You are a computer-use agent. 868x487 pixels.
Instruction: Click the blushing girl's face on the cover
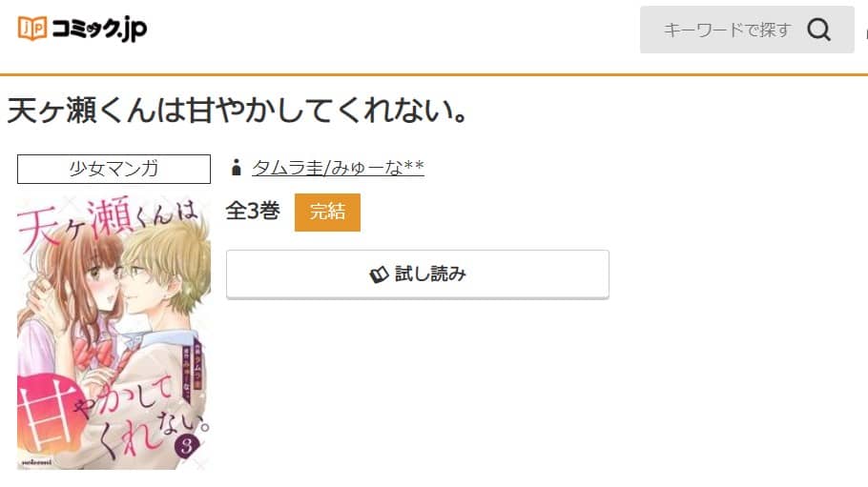click(x=101, y=279)
